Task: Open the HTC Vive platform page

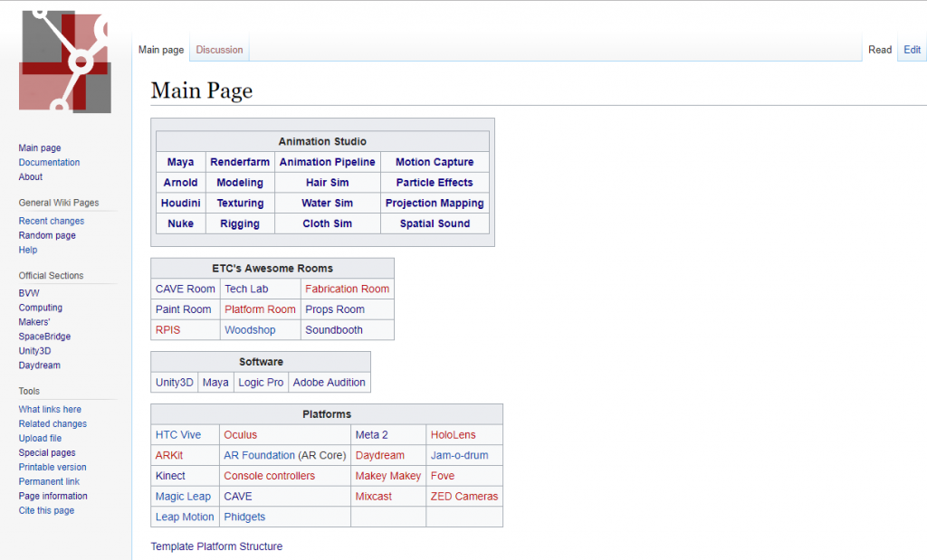Action: click(x=178, y=435)
